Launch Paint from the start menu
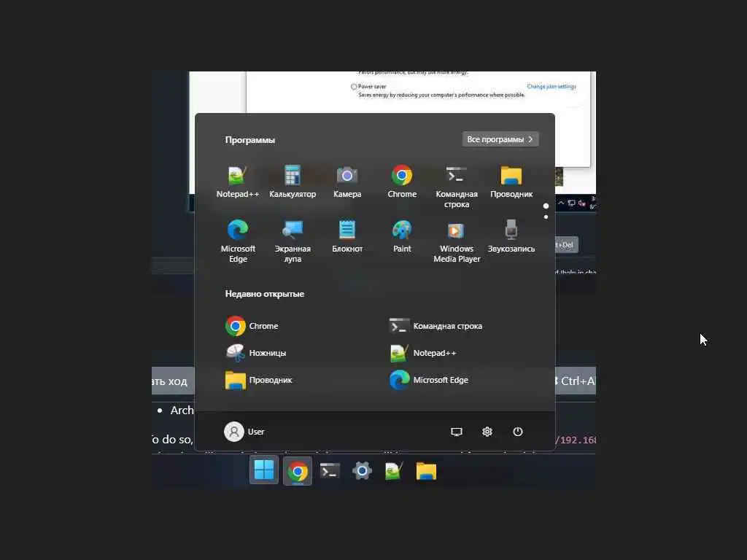The image size is (747, 560). coord(402,237)
